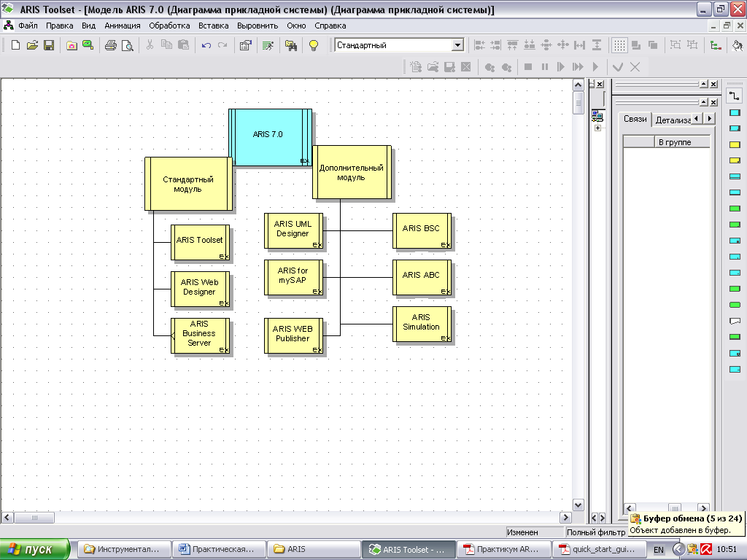Select the Стандартный модуль object
This screenshot has width=747, height=560.
pyautogui.click(x=188, y=184)
